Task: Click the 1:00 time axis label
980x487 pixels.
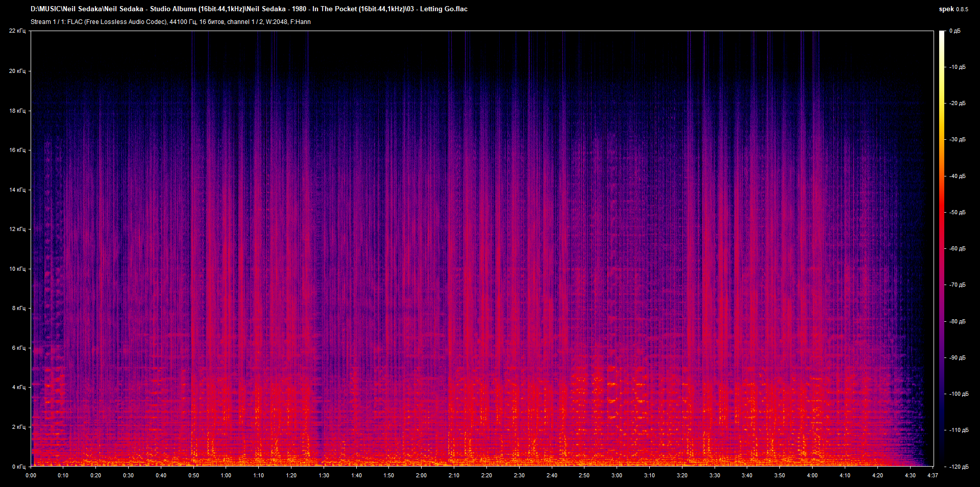Action: click(226, 475)
